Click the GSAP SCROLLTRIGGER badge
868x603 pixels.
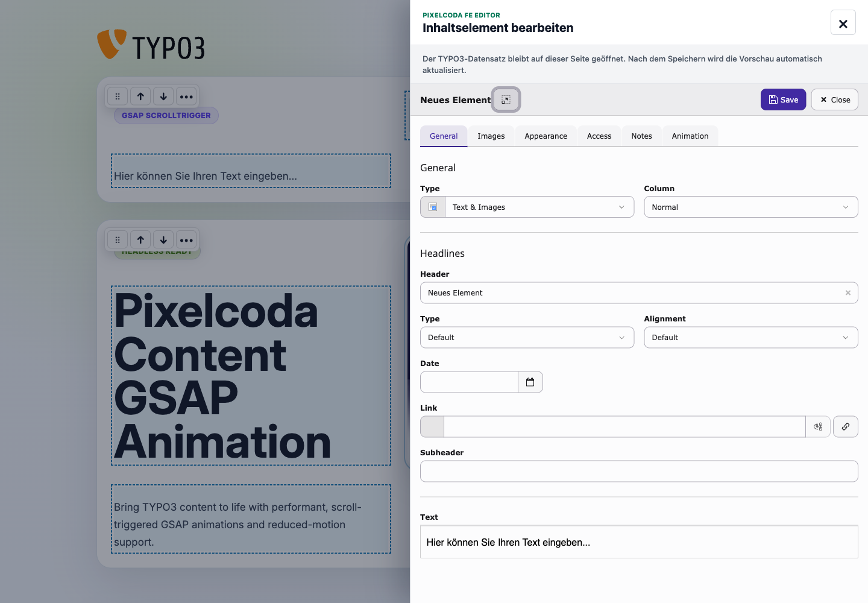click(x=166, y=116)
